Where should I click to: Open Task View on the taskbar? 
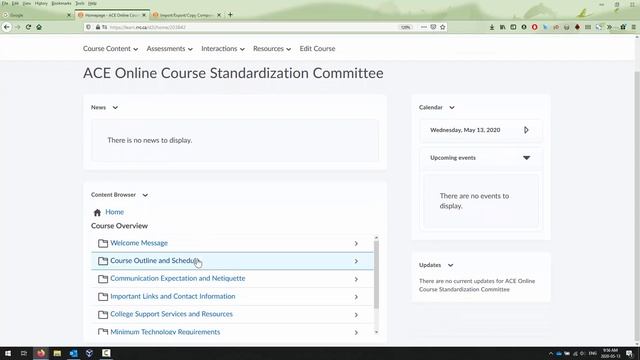click(x=24, y=353)
